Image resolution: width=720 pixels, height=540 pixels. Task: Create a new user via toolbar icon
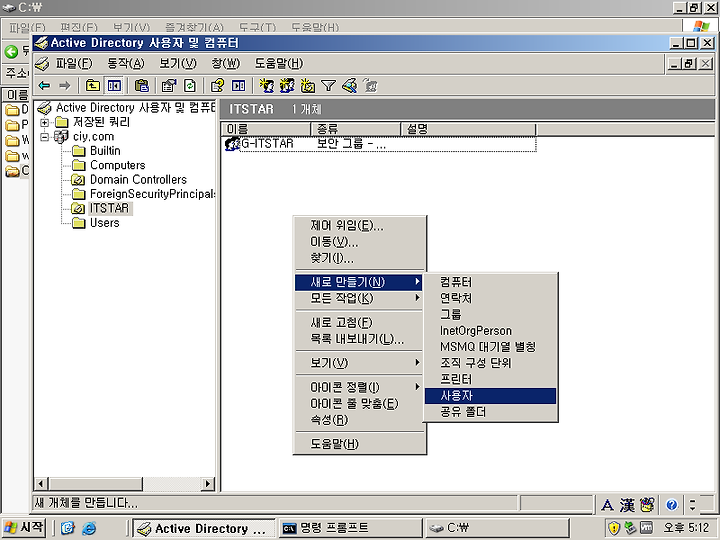pyautogui.click(x=266, y=85)
